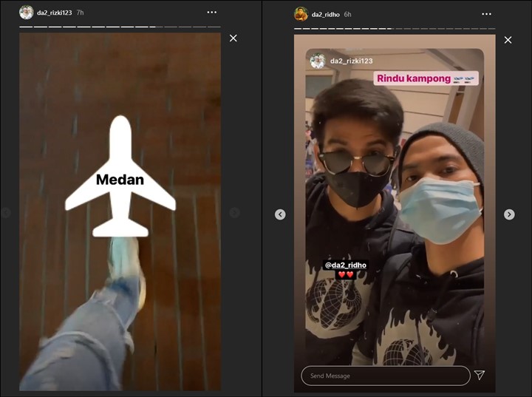The width and height of the screenshot is (532, 397).
Task: Go to previous story in right panel
Action: point(280,214)
